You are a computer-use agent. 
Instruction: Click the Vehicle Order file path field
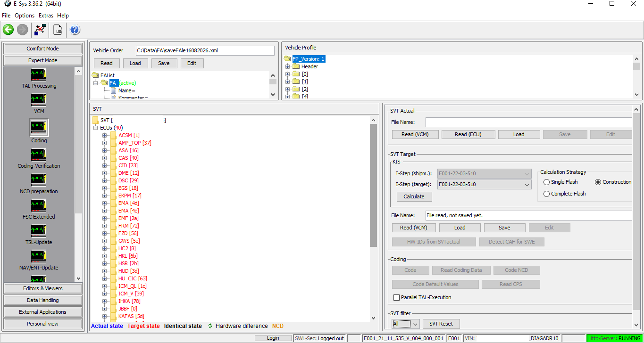point(205,50)
